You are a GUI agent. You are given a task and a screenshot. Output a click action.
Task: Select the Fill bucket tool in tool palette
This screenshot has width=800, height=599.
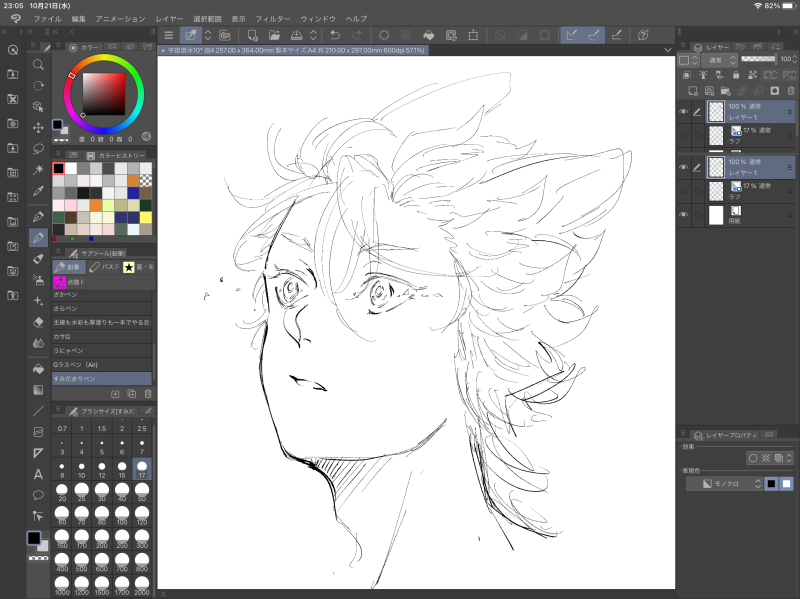pyautogui.click(x=38, y=368)
